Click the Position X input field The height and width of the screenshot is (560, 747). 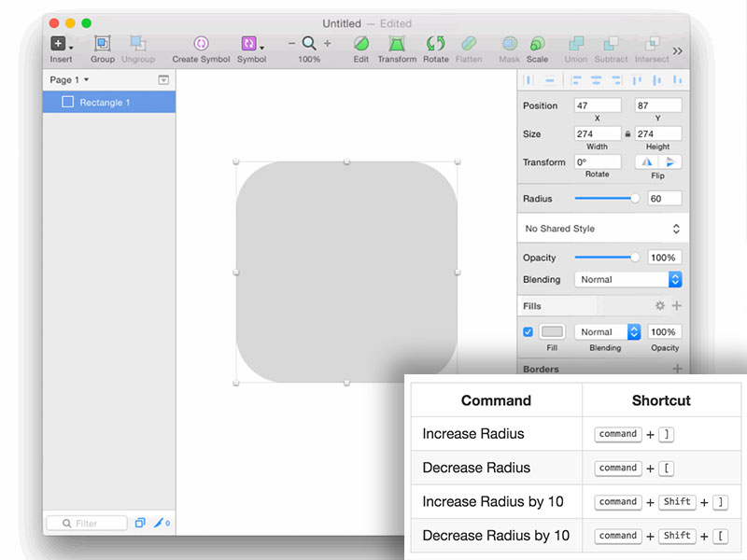[x=598, y=105]
